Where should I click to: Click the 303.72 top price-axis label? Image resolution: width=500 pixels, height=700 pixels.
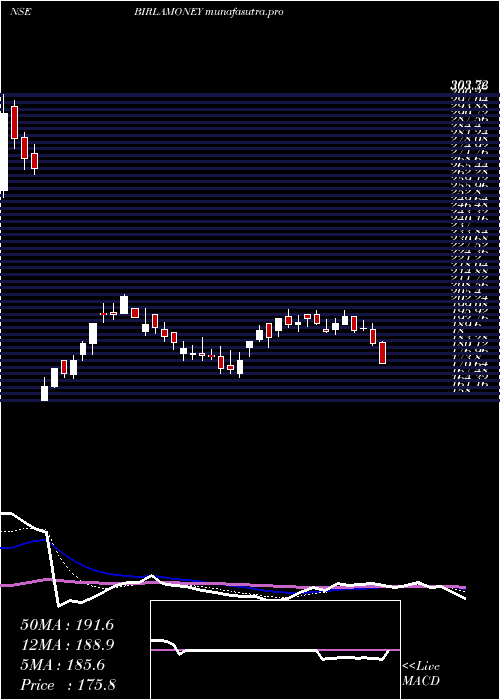(x=468, y=85)
